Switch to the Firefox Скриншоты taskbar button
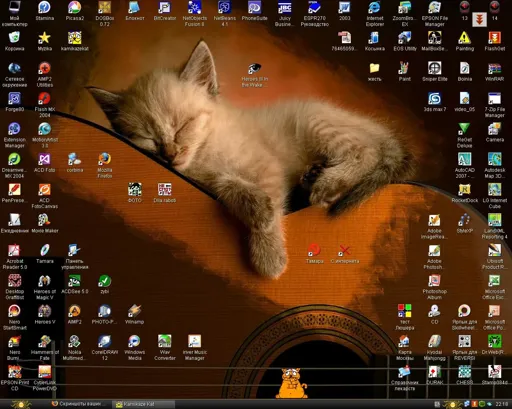The image size is (512, 409). pos(79,404)
